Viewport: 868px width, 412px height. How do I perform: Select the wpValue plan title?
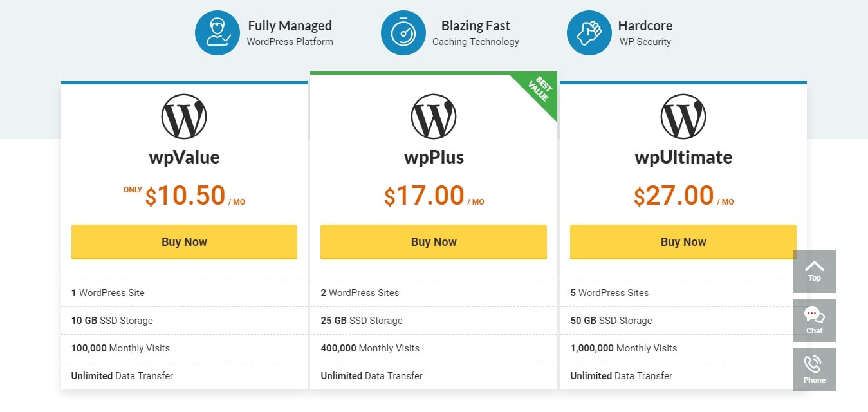point(184,157)
